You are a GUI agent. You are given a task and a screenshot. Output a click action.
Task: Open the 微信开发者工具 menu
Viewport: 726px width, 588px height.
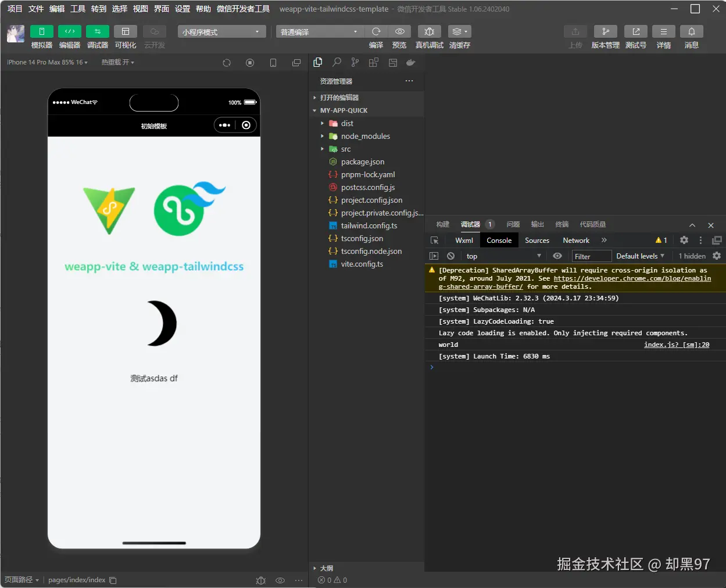[x=243, y=9]
